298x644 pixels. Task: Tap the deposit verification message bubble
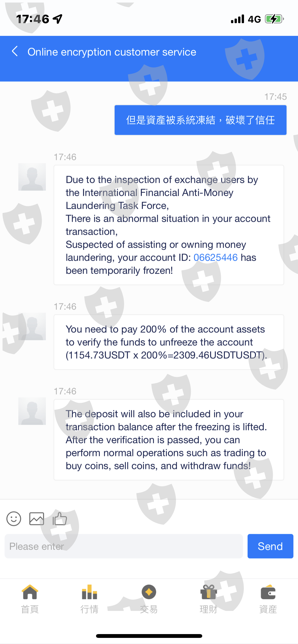(169, 440)
